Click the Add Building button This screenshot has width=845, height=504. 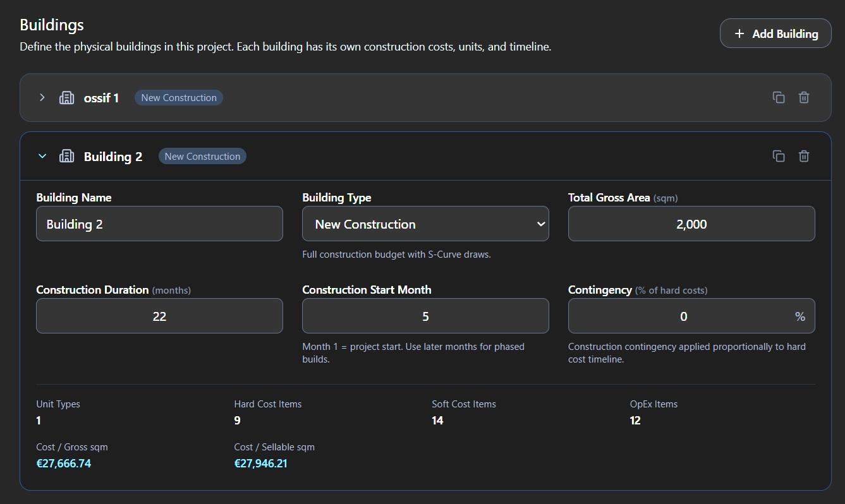click(x=775, y=33)
